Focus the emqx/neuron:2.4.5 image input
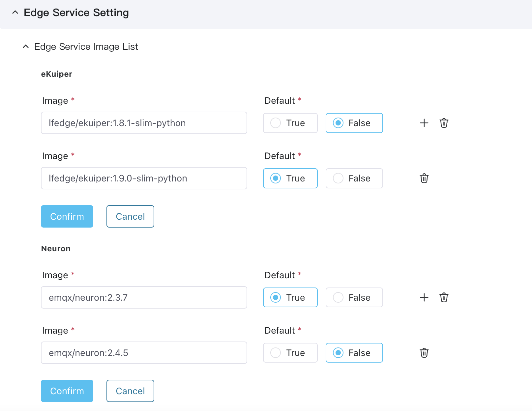Viewport: 532px width, 411px height. point(144,353)
